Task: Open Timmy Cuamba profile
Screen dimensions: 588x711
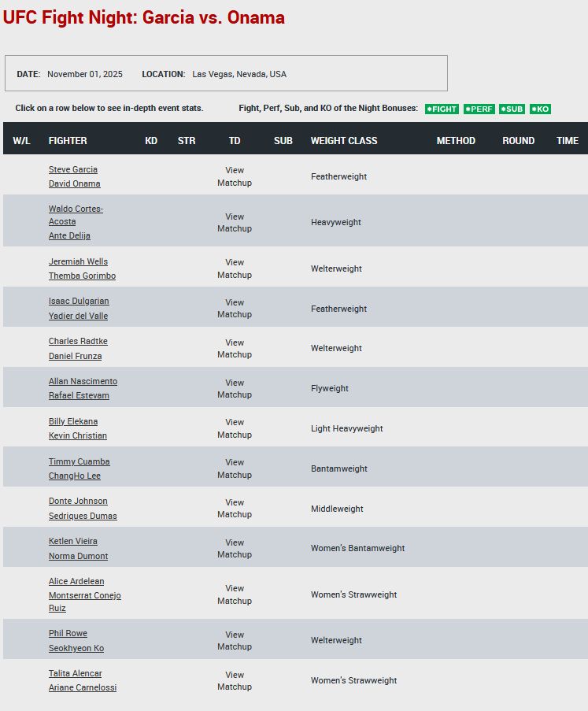Action: point(79,461)
